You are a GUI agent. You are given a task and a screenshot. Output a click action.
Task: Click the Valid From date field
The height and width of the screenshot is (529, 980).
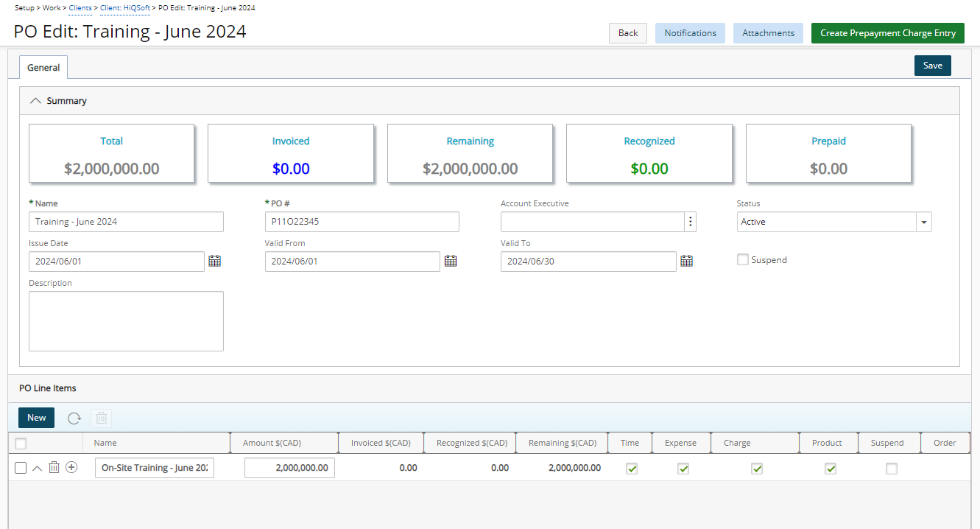tap(353, 262)
